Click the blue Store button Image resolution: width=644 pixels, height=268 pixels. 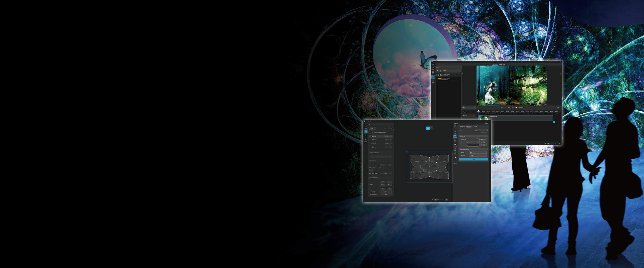click(474, 159)
